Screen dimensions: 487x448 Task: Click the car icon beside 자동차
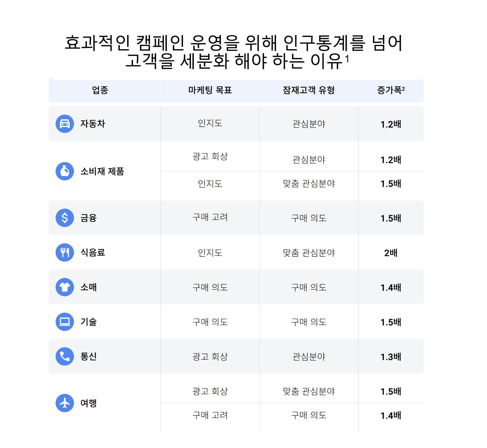click(x=65, y=124)
